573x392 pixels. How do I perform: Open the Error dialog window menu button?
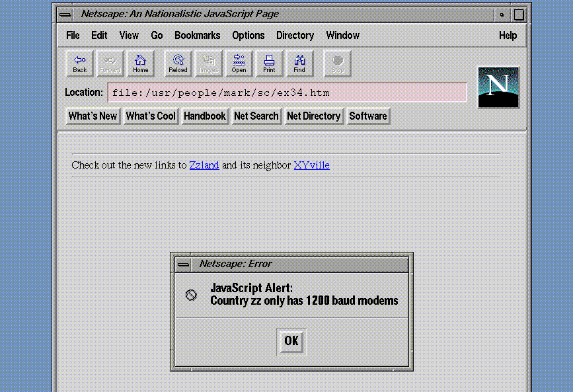click(x=183, y=264)
